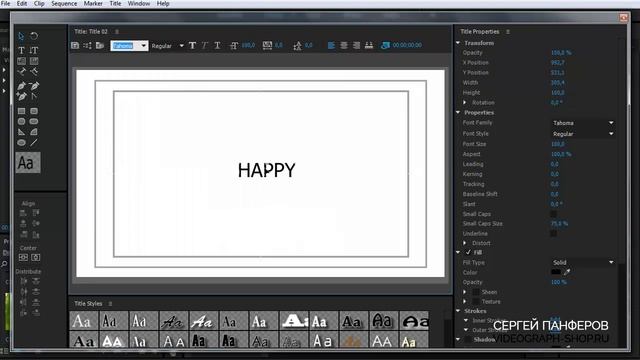This screenshot has width=640, height=360.
Task: Select the Rounded Rectangle tool
Action: [x=34, y=121]
